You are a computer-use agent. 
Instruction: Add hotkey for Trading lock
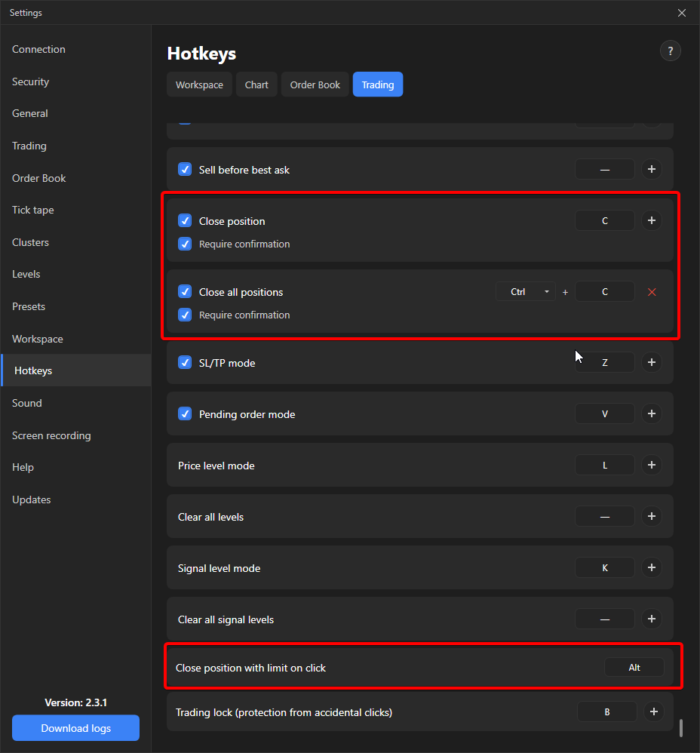653,712
